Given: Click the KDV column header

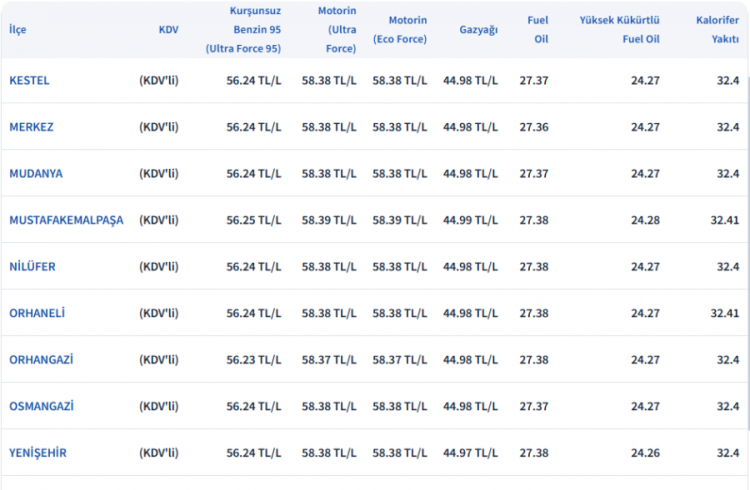Looking at the screenshot, I should tap(168, 30).
